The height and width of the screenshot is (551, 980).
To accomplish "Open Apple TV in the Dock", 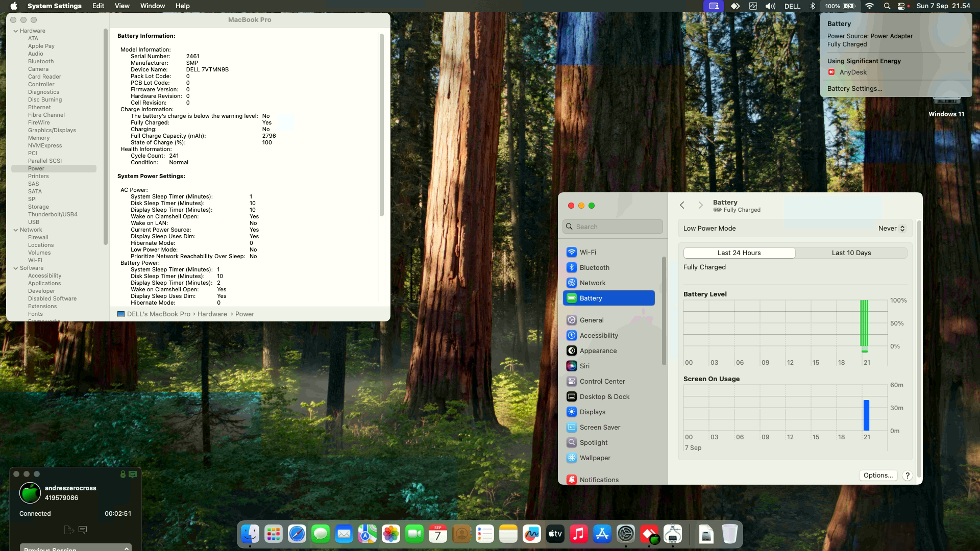I will (x=555, y=534).
